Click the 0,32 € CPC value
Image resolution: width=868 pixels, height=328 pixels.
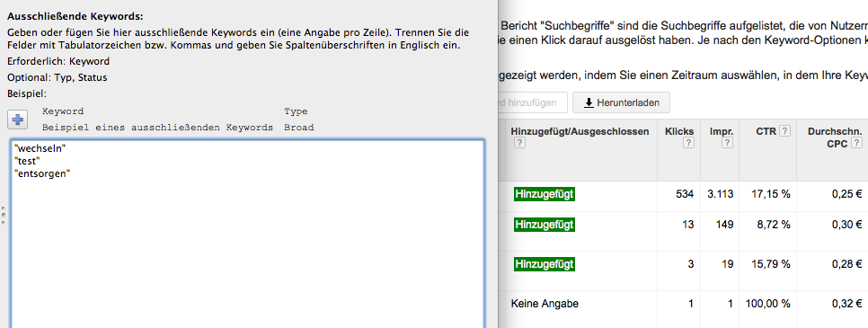(846, 304)
